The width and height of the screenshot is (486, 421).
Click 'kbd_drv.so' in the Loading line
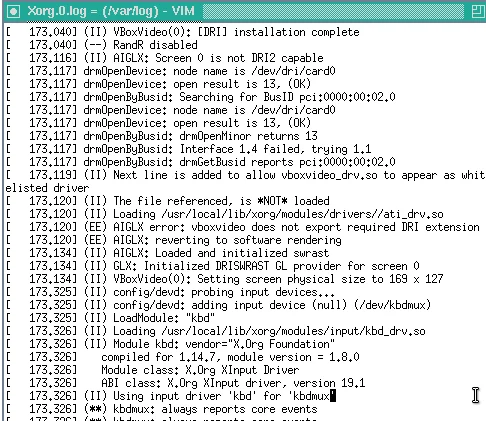pyautogui.click(x=395, y=331)
